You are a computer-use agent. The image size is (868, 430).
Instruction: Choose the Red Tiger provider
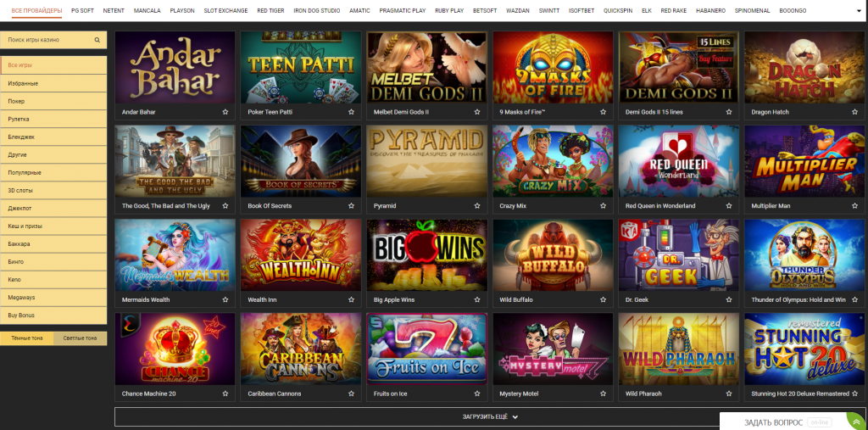(x=270, y=10)
